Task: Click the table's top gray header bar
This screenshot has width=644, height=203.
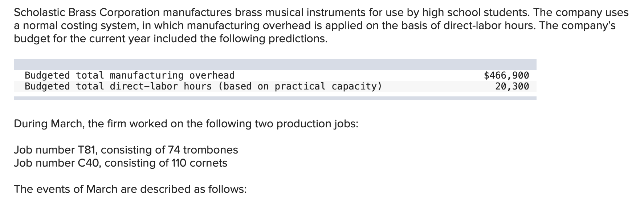Action: pyautogui.click(x=275, y=64)
